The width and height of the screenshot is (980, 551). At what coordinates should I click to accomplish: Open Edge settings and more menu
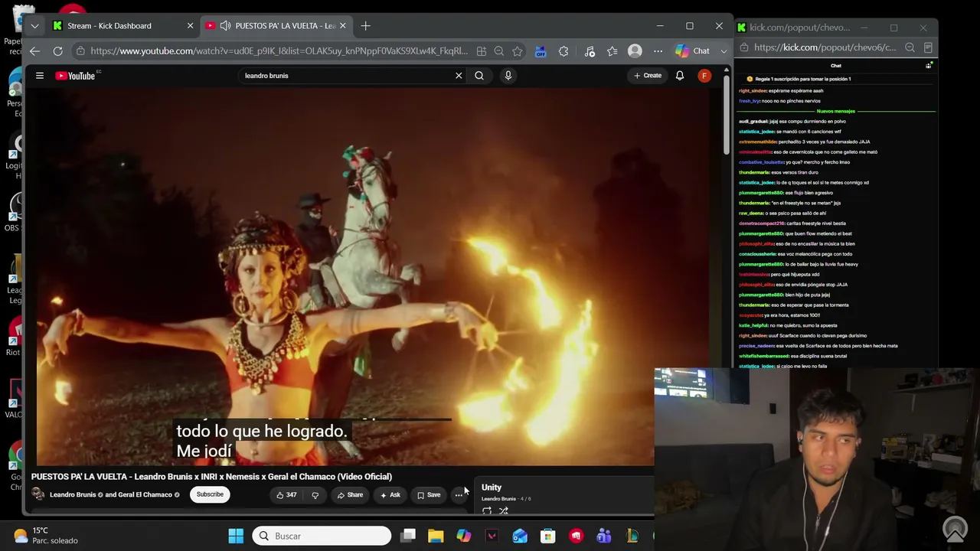point(658,51)
